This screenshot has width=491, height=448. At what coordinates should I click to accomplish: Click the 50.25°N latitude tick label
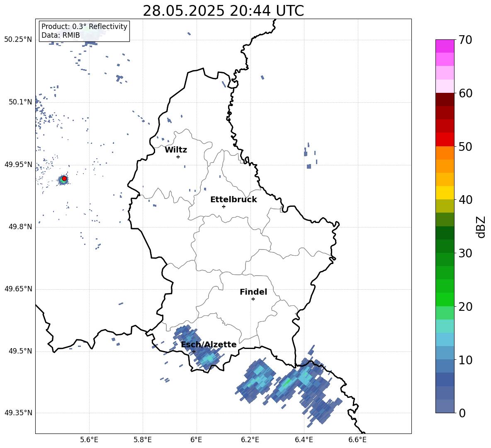[18, 40]
